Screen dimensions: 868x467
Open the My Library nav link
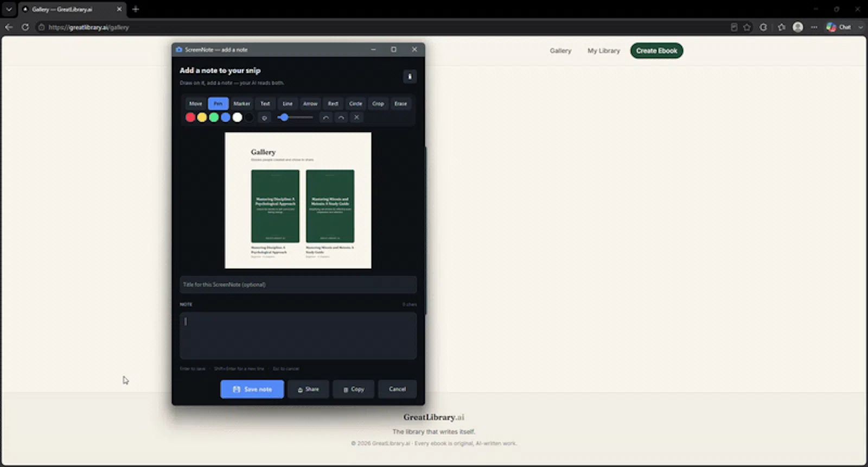pyautogui.click(x=604, y=51)
